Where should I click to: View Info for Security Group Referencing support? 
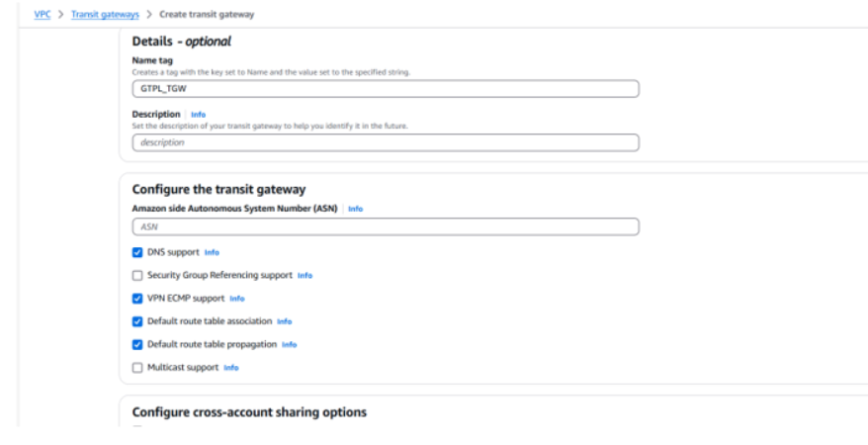(305, 275)
